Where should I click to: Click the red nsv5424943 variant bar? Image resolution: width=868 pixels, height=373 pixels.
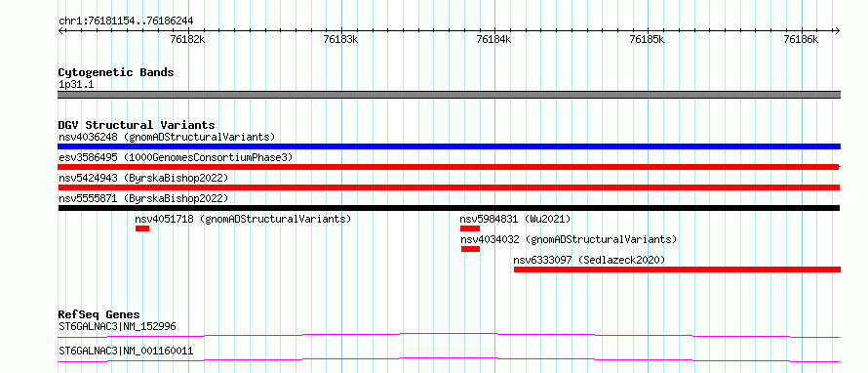[449, 187]
